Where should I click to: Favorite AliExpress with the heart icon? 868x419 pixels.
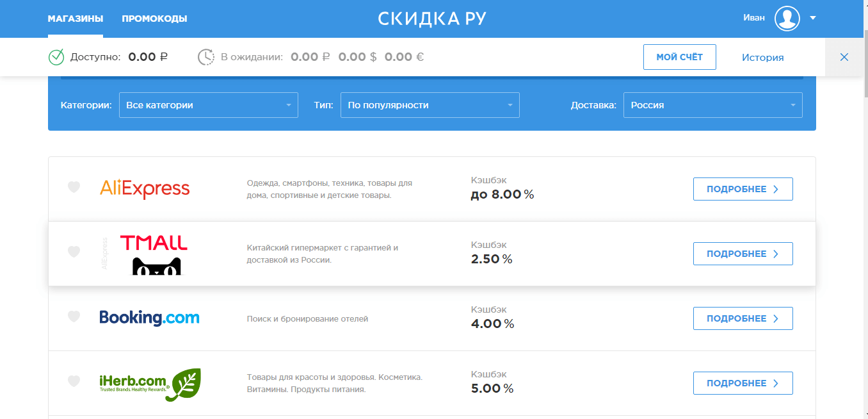tap(74, 187)
